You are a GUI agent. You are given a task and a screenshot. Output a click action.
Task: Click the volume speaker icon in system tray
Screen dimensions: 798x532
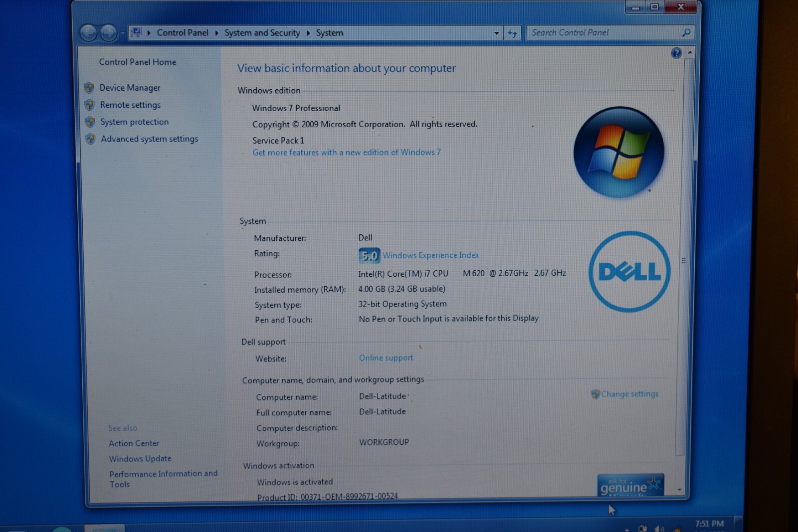[659, 529]
